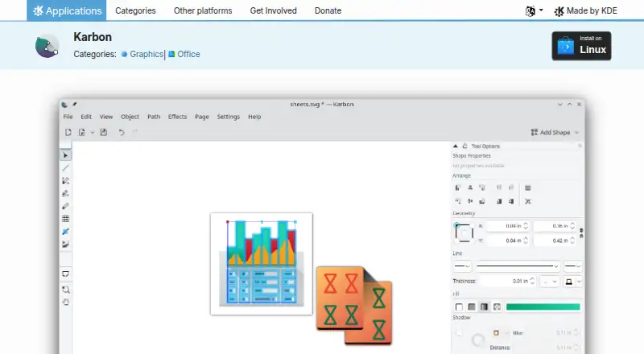Image resolution: width=644 pixels, height=354 pixels.
Task: Pick the calligraphy tool in the toolbox
Action: pyautogui.click(x=65, y=193)
